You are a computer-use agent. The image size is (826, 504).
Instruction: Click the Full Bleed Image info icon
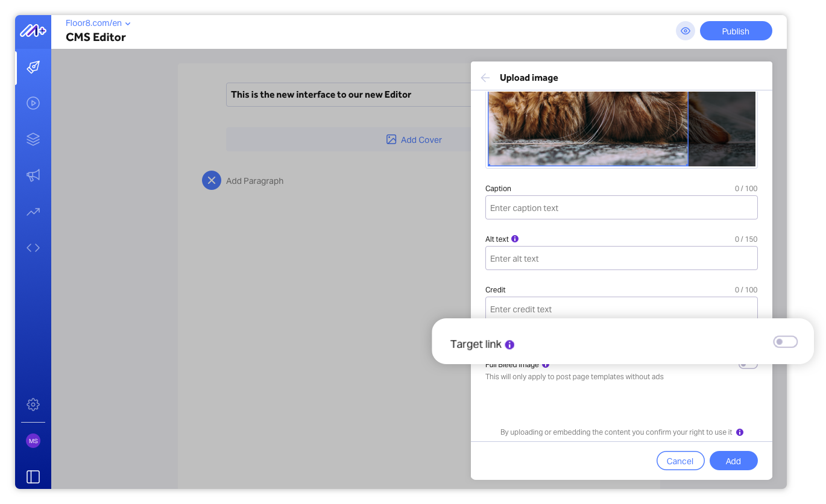(546, 365)
